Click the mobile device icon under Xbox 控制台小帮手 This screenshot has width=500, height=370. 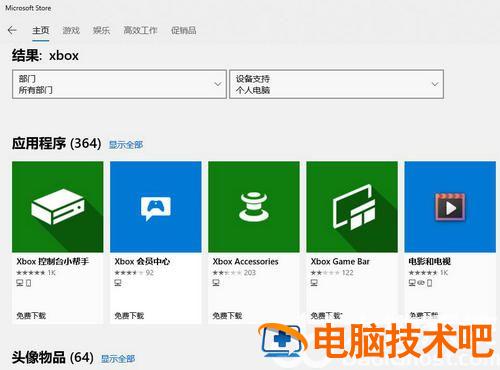click(28, 283)
